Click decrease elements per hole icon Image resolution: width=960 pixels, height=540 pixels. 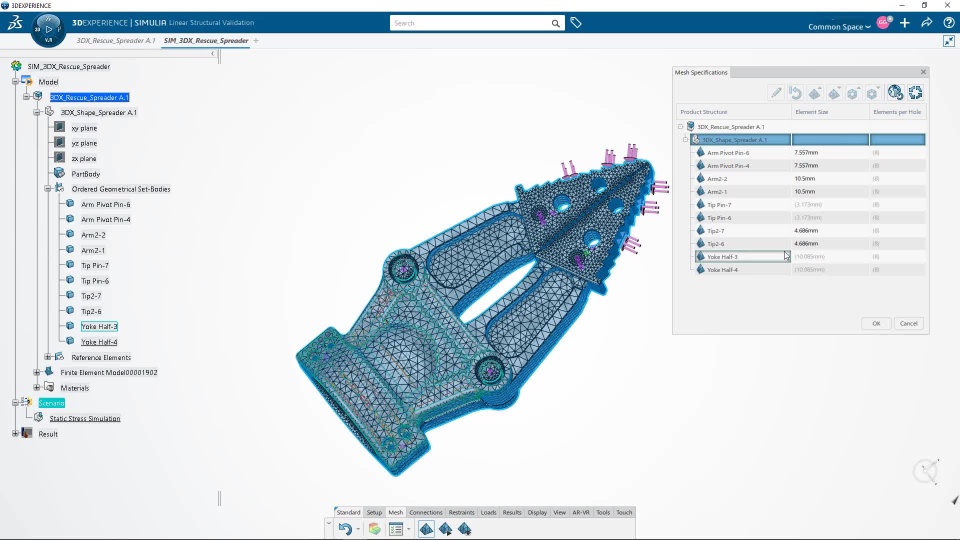click(x=872, y=92)
